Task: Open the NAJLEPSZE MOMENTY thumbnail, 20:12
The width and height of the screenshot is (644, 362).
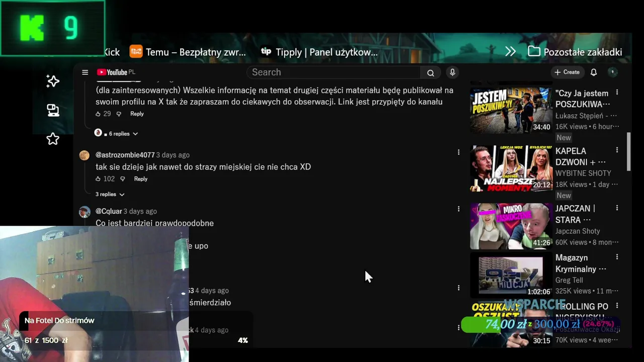Action: pos(511,168)
